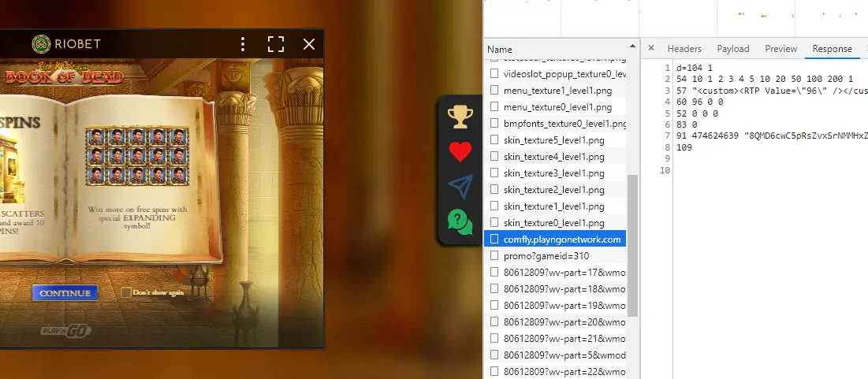The image size is (868, 379).
Task: Select the Response tab
Action: [832, 49]
